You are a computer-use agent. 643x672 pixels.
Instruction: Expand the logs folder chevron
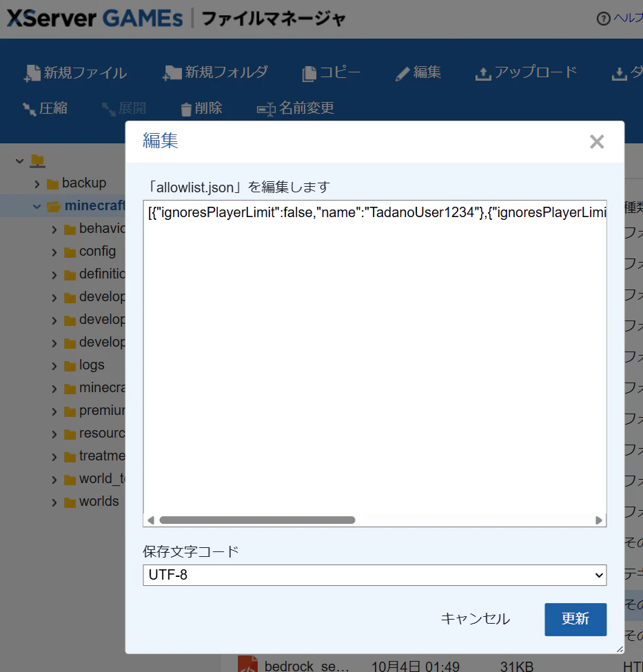(x=54, y=366)
